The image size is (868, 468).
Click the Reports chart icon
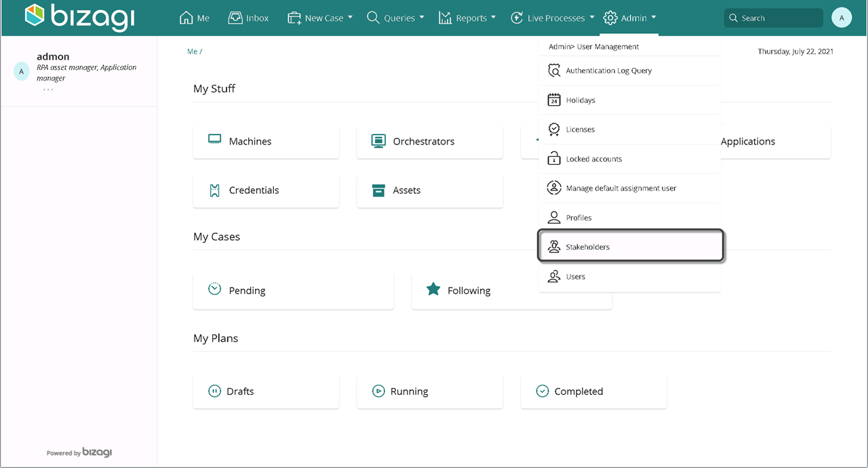point(445,18)
